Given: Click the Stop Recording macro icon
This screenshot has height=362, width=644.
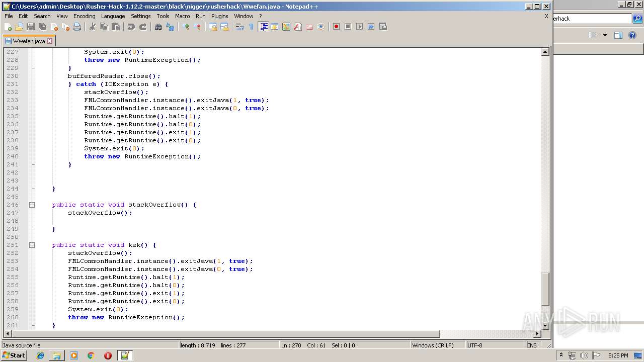Looking at the screenshot, I should [348, 27].
